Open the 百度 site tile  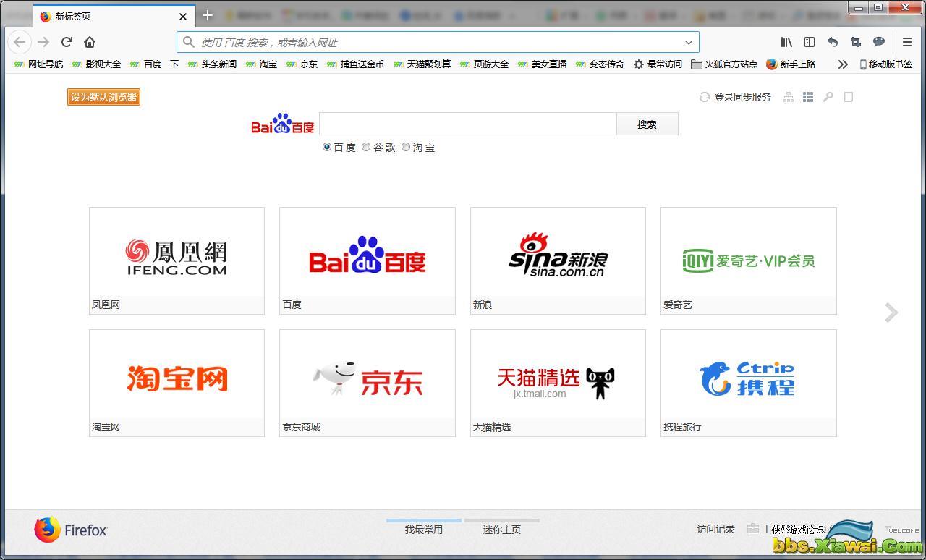click(x=368, y=260)
